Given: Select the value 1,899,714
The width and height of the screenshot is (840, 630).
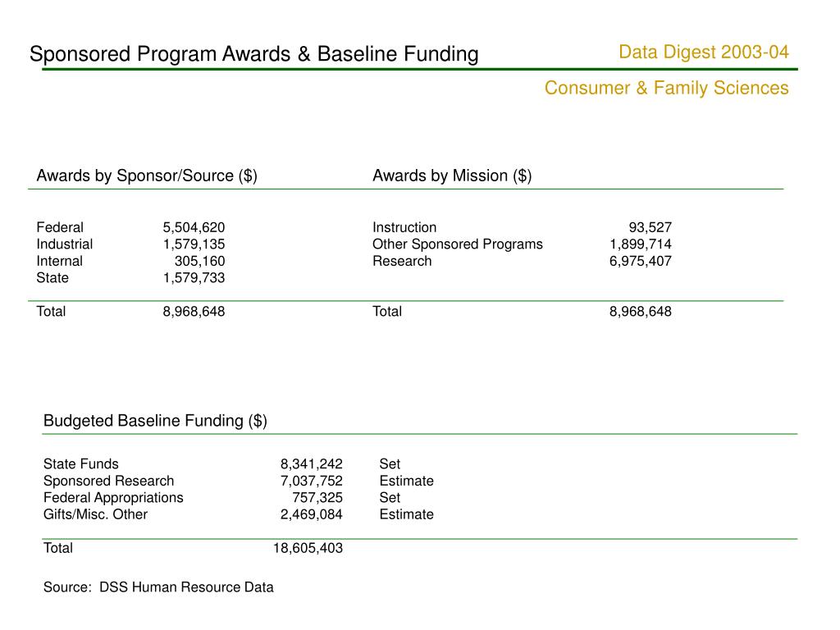Looking at the screenshot, I should pyautogui.click(x=641, y=244).
